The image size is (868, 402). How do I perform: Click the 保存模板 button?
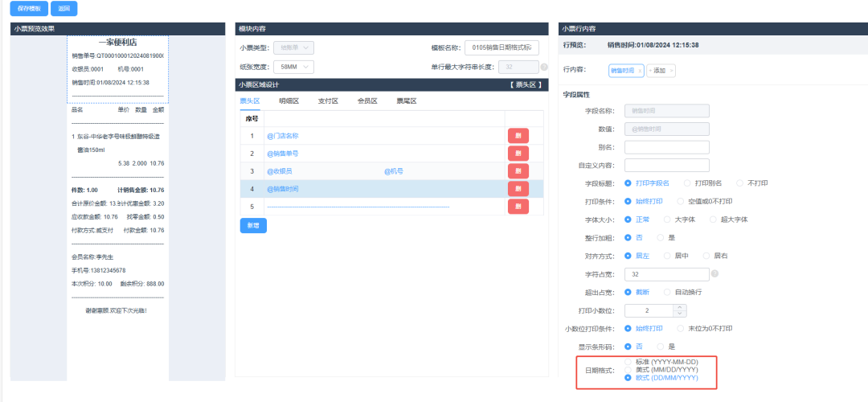click(28, 9)
